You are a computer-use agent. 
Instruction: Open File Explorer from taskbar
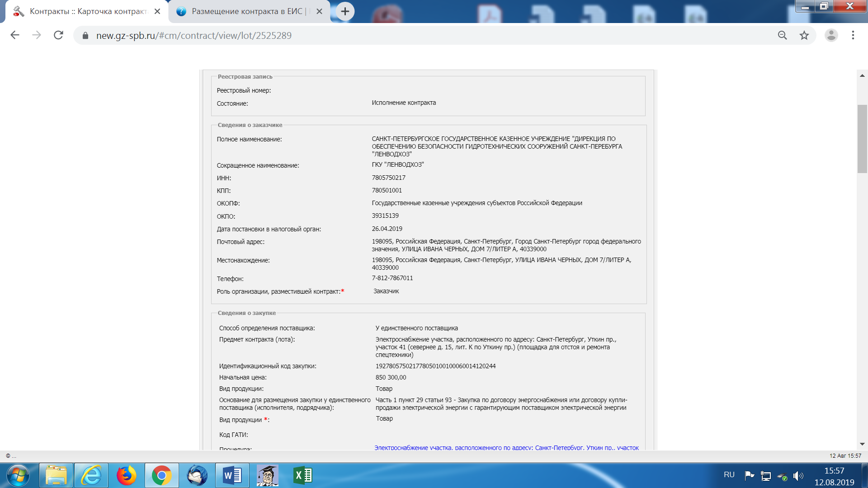[x=56, y=475]
